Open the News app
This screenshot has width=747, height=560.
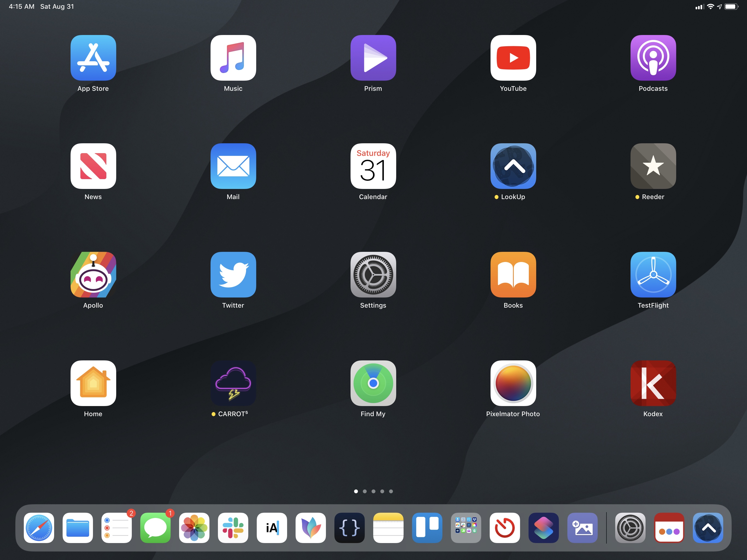pos(93,166)
